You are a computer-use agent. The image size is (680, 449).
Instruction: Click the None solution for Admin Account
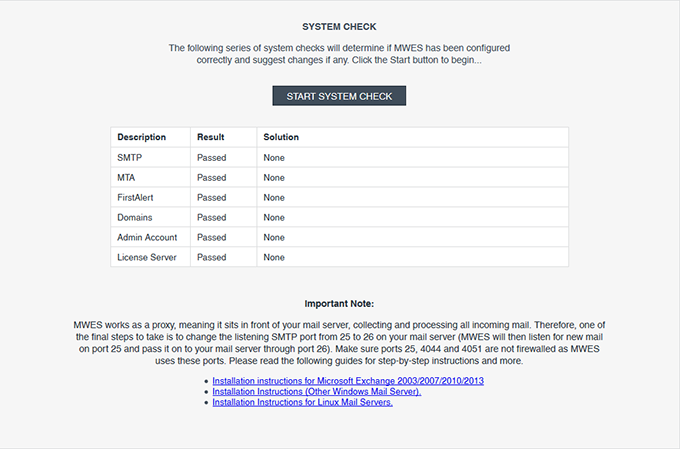point(274,237)
